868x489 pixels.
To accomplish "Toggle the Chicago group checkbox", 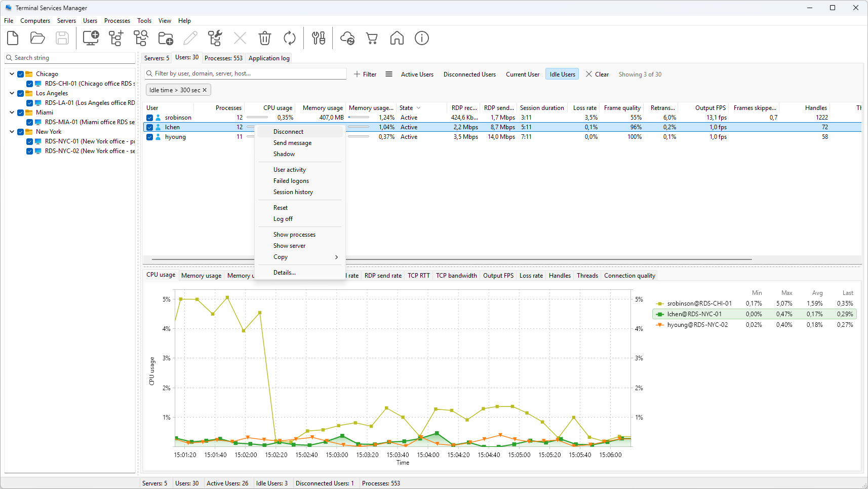I will click(x=21, y=74).
